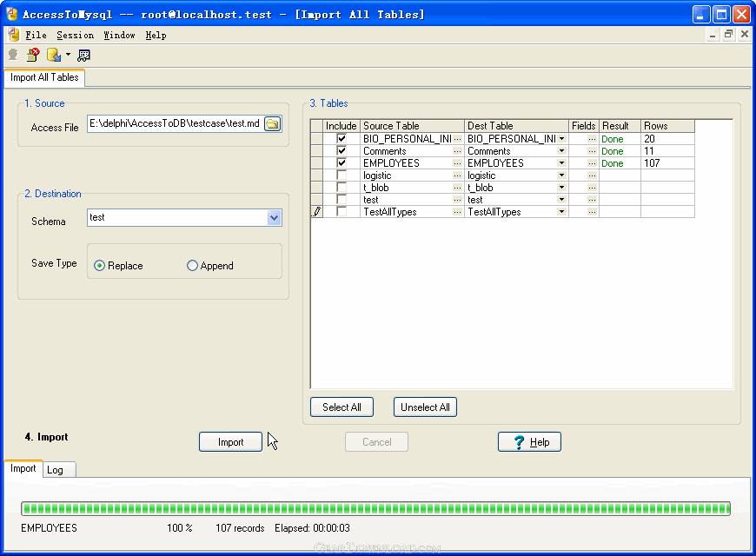Click the edit pencil row indicator for TestAllTypes
Viewport: 756px width, 556px height.
tap(317, 212)
